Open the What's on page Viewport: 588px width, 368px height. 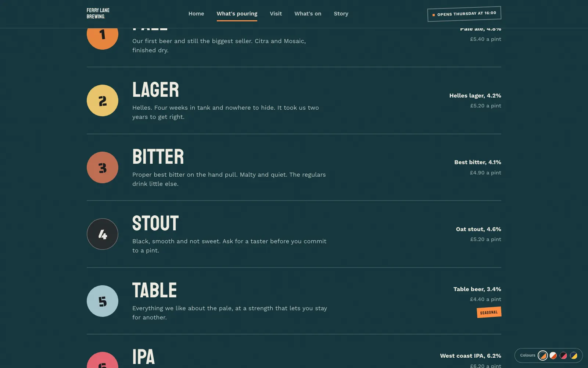click(308, 14)
